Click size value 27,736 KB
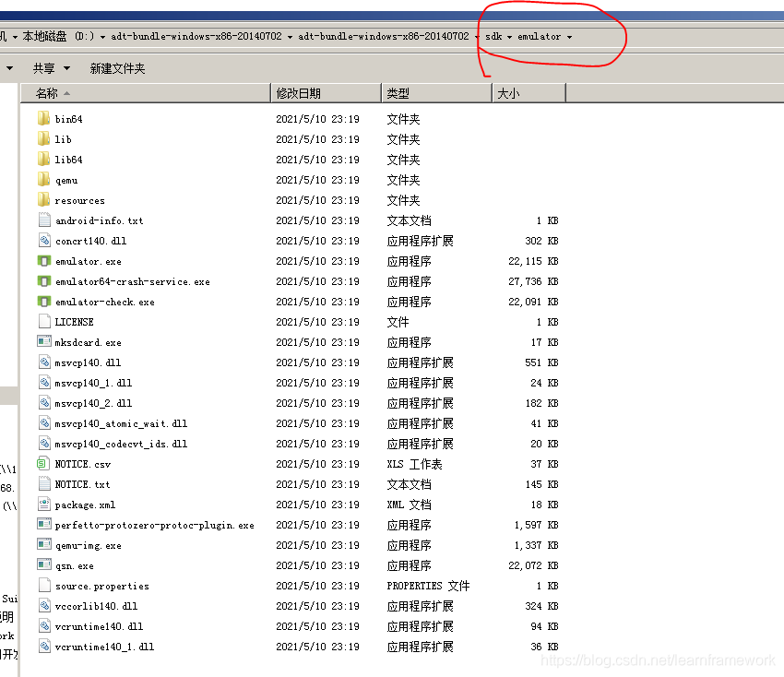The width and height of the screenshot is (784, 677). pyautogui.click(x=533, y=281)
